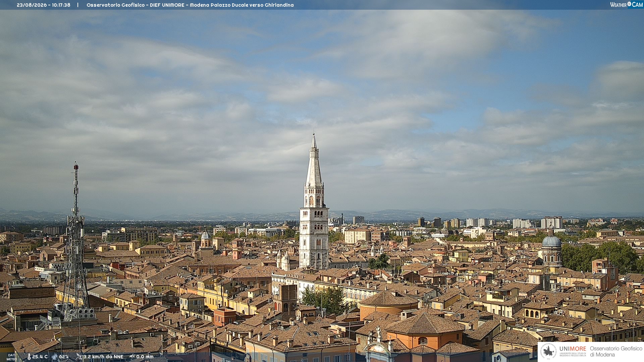644x362 pixels.
Task: Click the rain umbrella icon
Action: 132,357
